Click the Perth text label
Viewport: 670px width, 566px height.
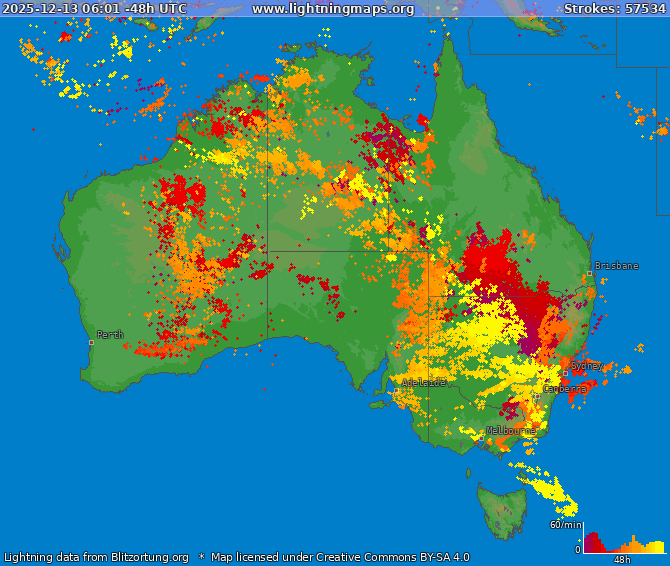point(110,334)
